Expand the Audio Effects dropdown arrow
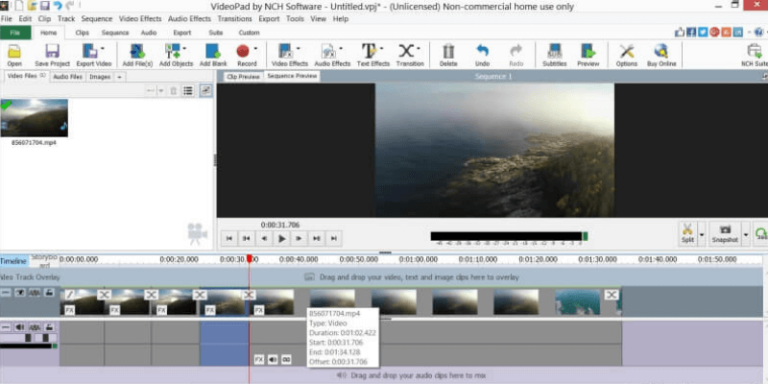The height and width of the screenshot is (384, 768). pos(340,48)
